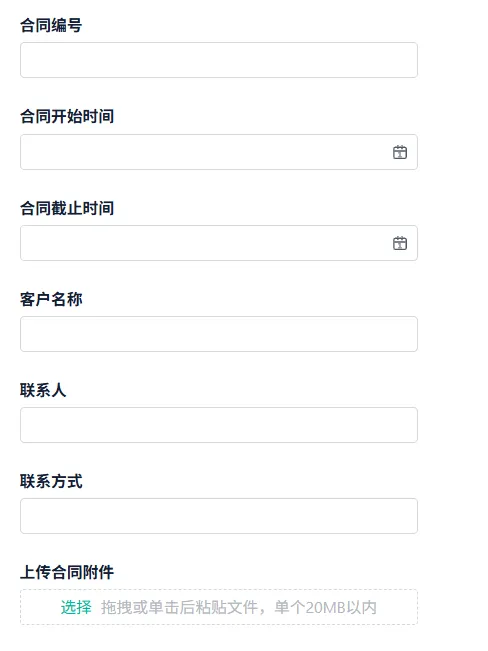Activate the 联系方式 input box

pyautogui.click(x=219, y=516)
